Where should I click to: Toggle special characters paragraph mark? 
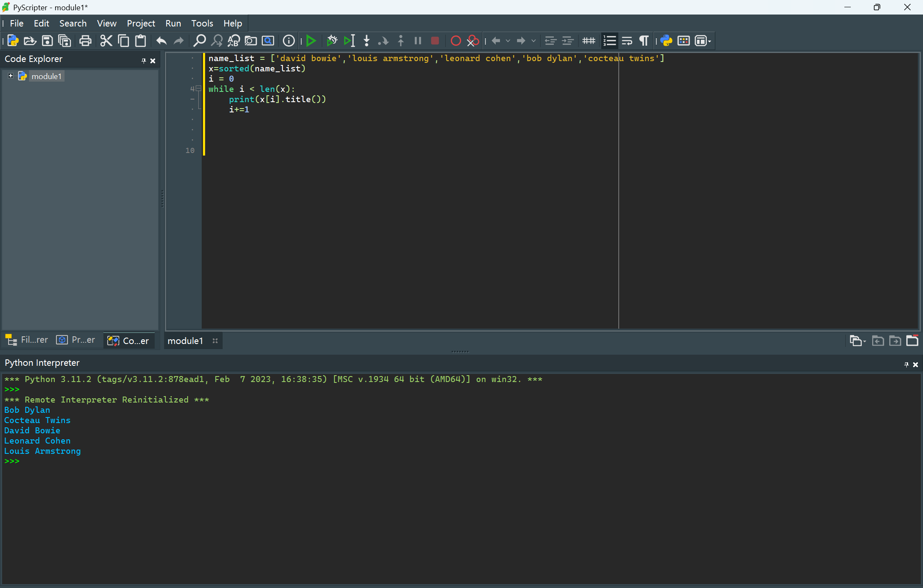tap(644, 41)
